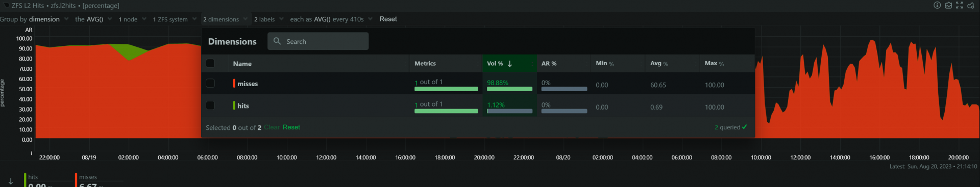Open the chart settings icon
980x187 pixels.
[x=970, y=5]
